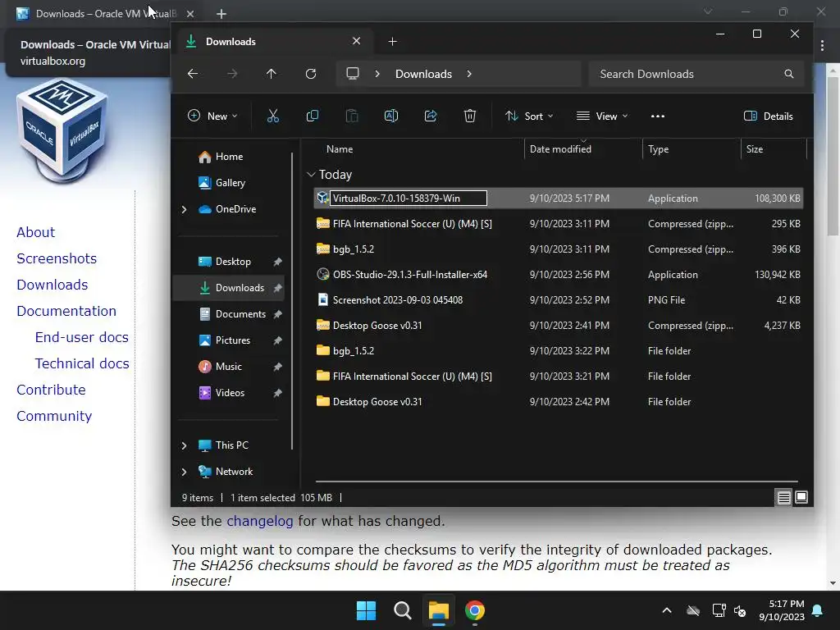Open Technical docs link on VirtualBox site

coord(82,363)
